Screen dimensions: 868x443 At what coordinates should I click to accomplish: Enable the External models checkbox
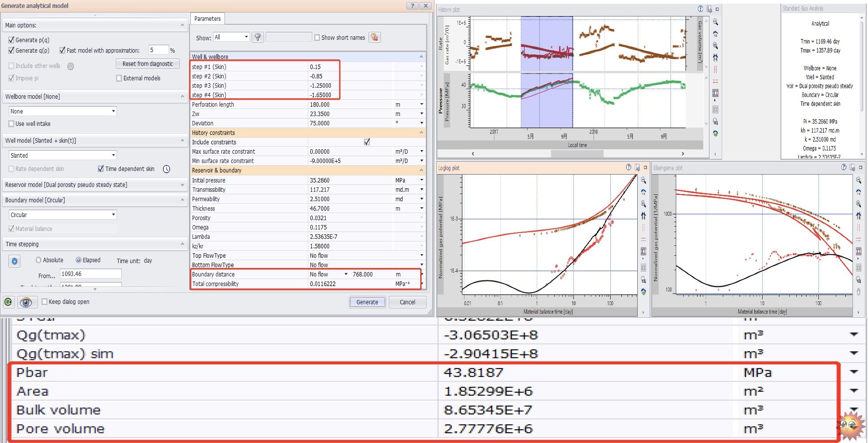coord(119,78)
